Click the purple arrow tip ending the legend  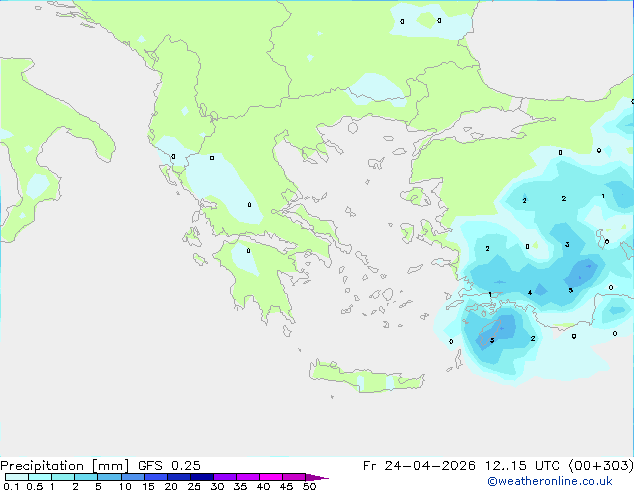click(x=317, y=477)
